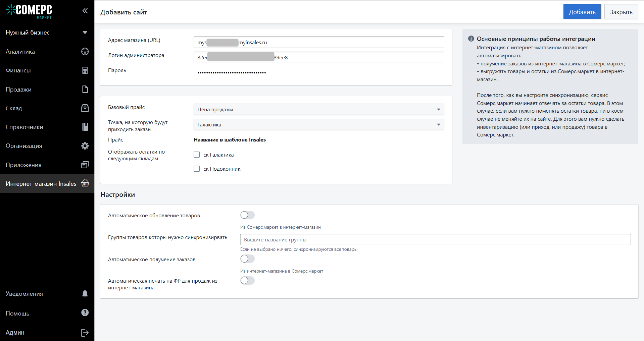Viewport: 644px width, 341px height.
Task: Click the Основные принципы работы интеграции heading
Action: point(536,39)
